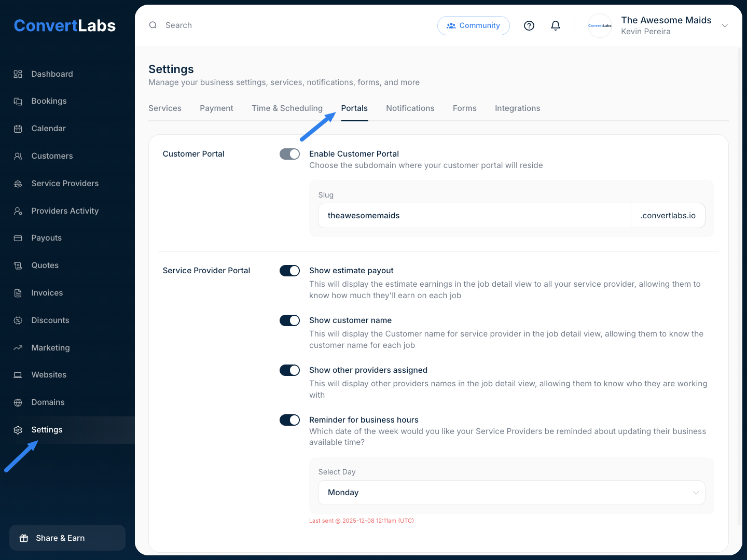Open the Integrations settings tab
Screen dimensions: 747x560
coord(517,108)
